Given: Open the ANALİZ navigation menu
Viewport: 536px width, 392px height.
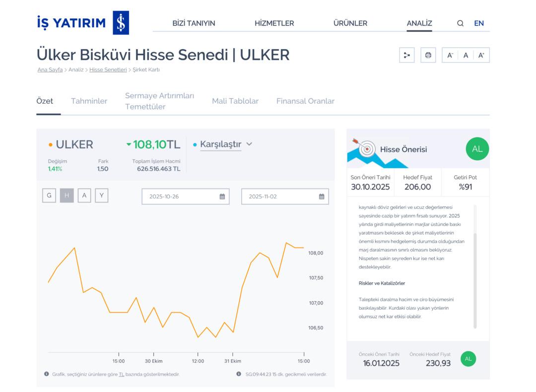Looking at the screenshot, I should 419,23.
